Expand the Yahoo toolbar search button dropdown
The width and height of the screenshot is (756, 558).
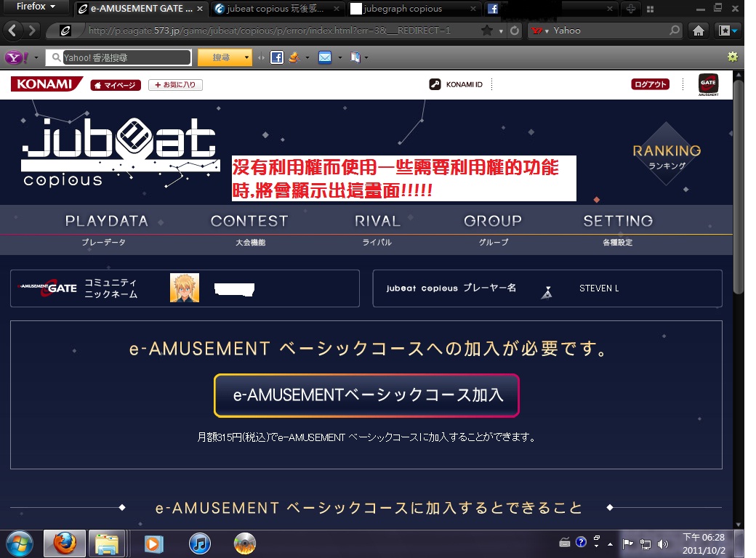[246, 58]
